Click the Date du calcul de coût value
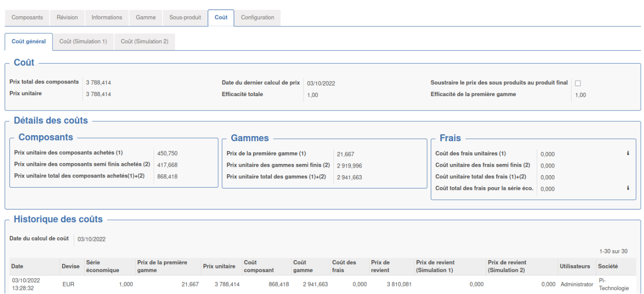The height and width of the screenshot is (294, 644). click(91, 239)
